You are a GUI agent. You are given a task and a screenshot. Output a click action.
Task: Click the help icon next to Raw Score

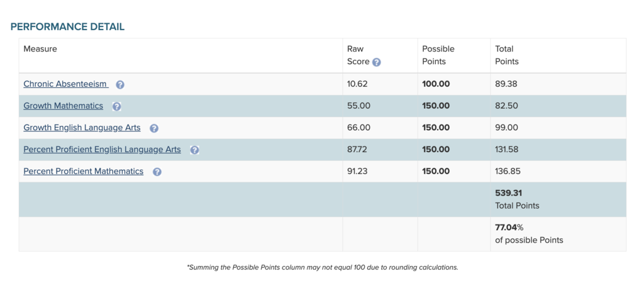coord(377,62)
